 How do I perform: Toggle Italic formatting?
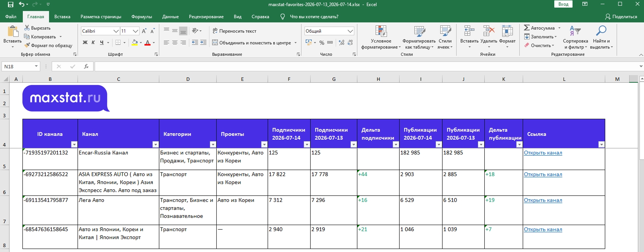coord(93,43)
